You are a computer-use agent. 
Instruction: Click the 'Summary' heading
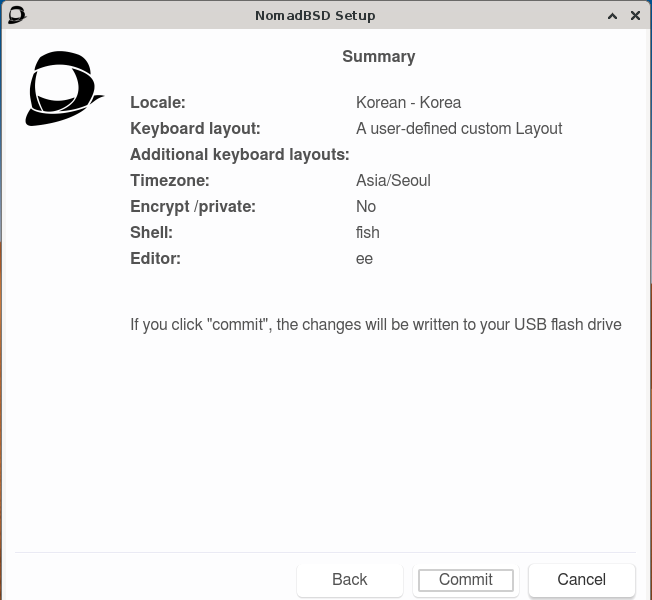[378, 56]
